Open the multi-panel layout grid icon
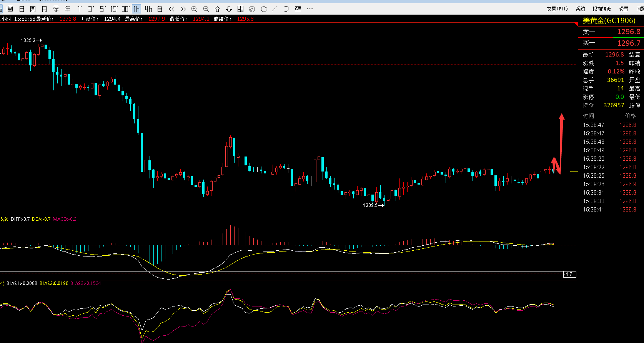The image size is (644, 343). tap(240, 9)
